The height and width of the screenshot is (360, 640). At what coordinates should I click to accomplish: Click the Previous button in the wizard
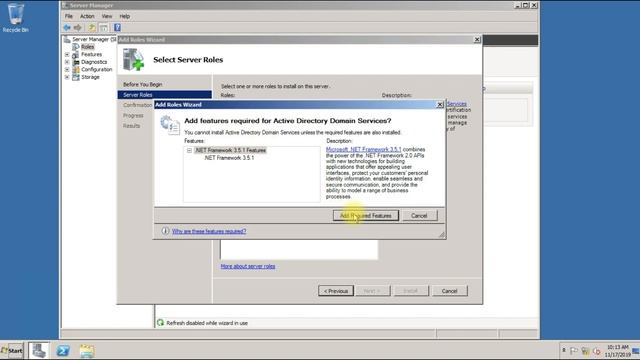click(336, 291)
